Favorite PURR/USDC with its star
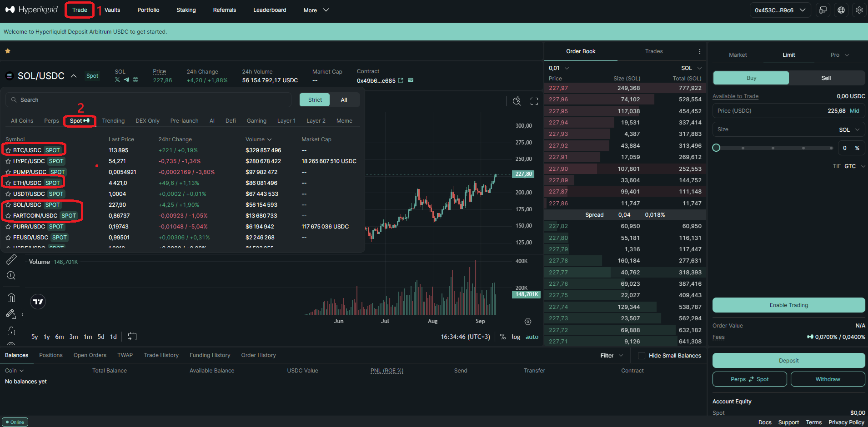 [8, 227]
